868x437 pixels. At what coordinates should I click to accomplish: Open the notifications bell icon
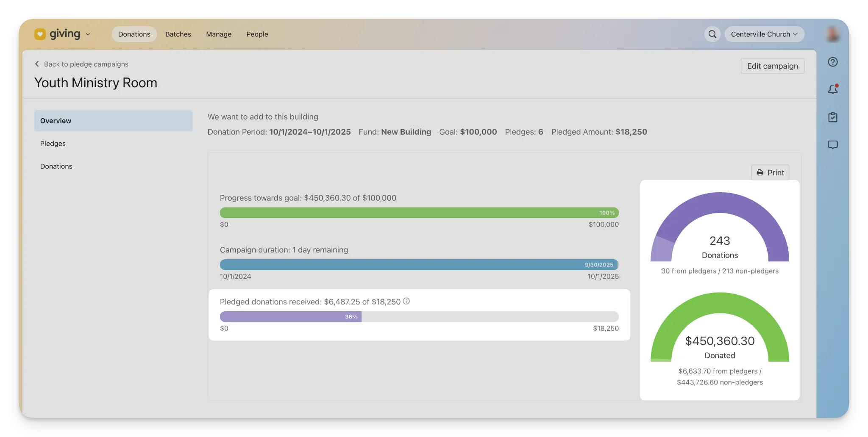[x=832, y=89]
